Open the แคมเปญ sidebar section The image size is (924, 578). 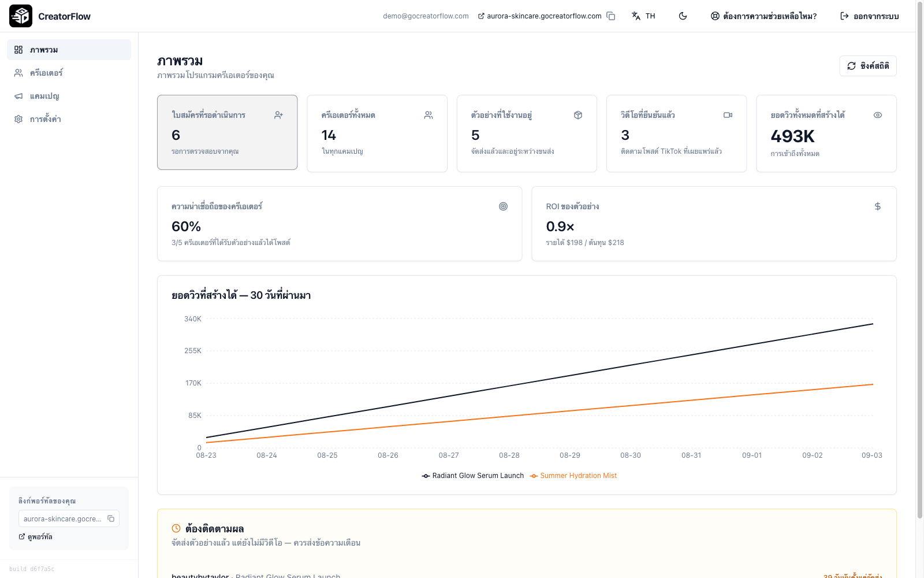coord(69,96)
